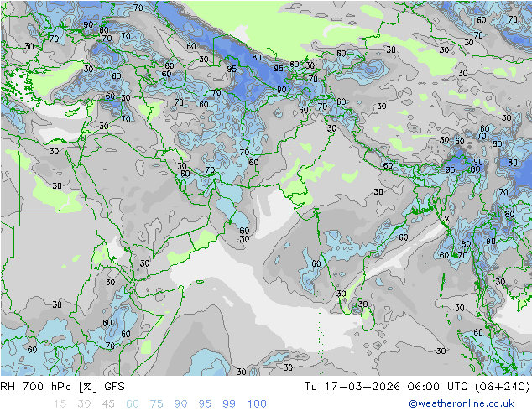Click the 'Tu 17-03-2026 06:00 UTC (06+240)' timestamp
532x411 pixels.
pos(417,387)
